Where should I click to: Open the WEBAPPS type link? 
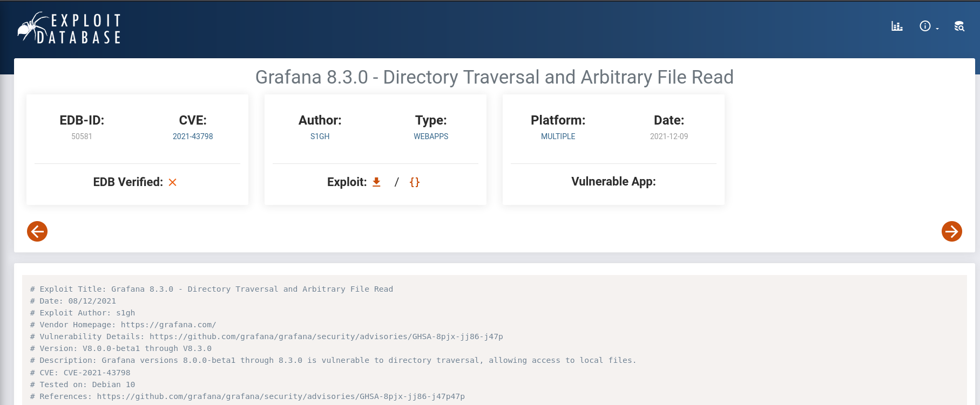[x=431, y=136]
